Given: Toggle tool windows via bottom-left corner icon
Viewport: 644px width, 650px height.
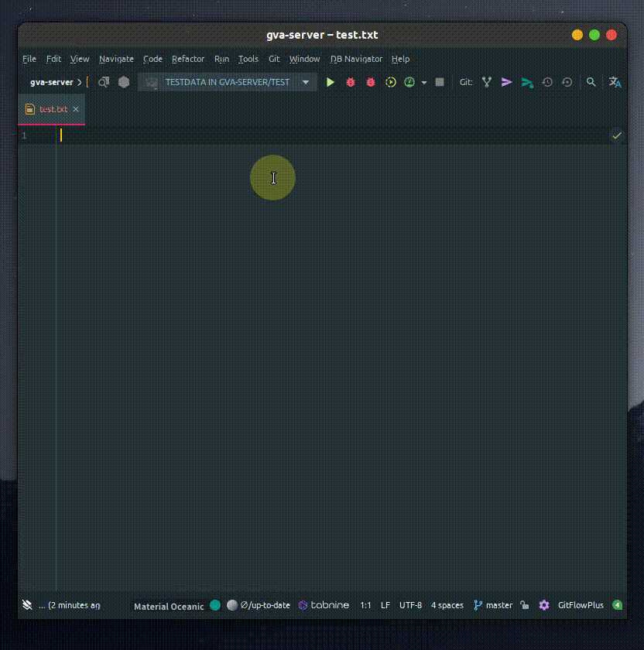Looking at the screenshot, I should pos(27,605).
